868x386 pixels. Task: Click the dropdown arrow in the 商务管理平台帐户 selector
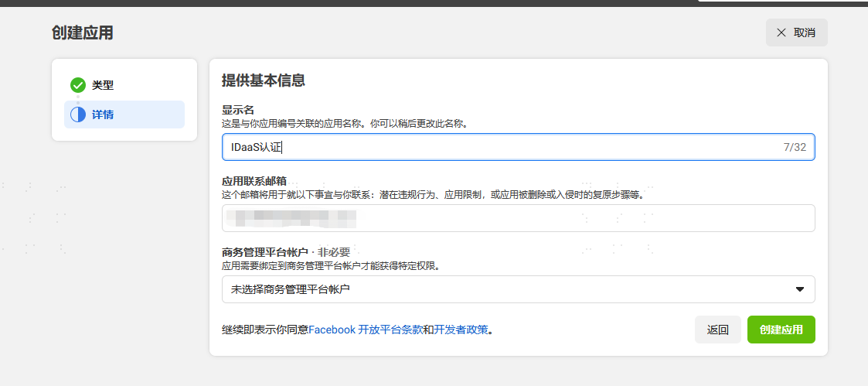(799, 289)
